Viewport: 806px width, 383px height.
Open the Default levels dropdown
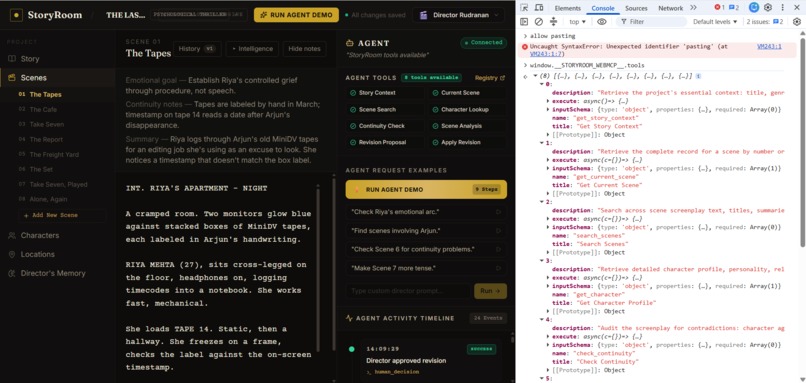tap(715, 22)
